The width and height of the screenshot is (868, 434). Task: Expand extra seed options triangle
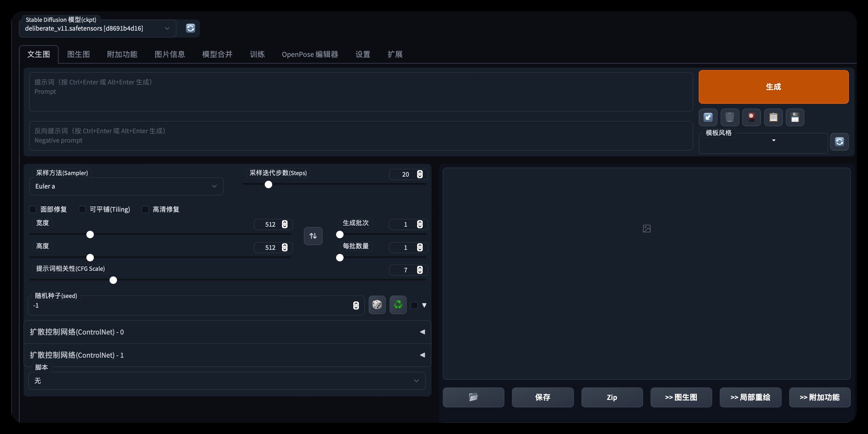coord(424,305)
